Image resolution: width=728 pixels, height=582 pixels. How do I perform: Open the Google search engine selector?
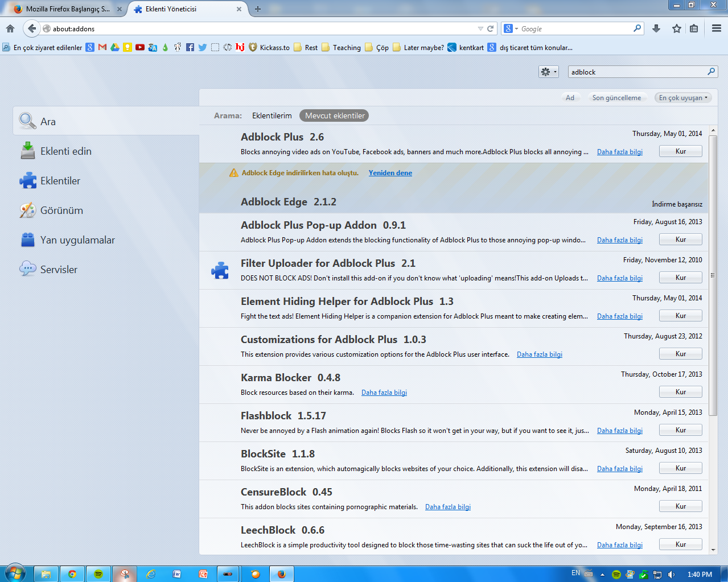[511, 28]
